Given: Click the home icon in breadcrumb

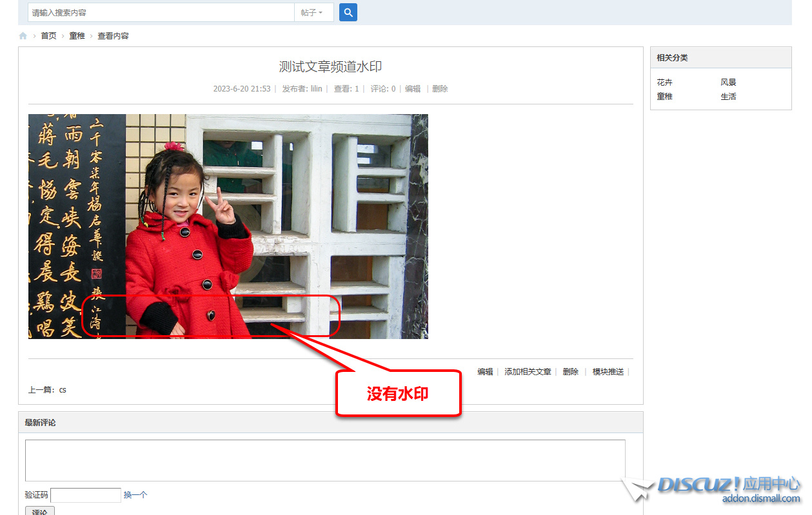Looking at the screenshot, I should [23, 36].
